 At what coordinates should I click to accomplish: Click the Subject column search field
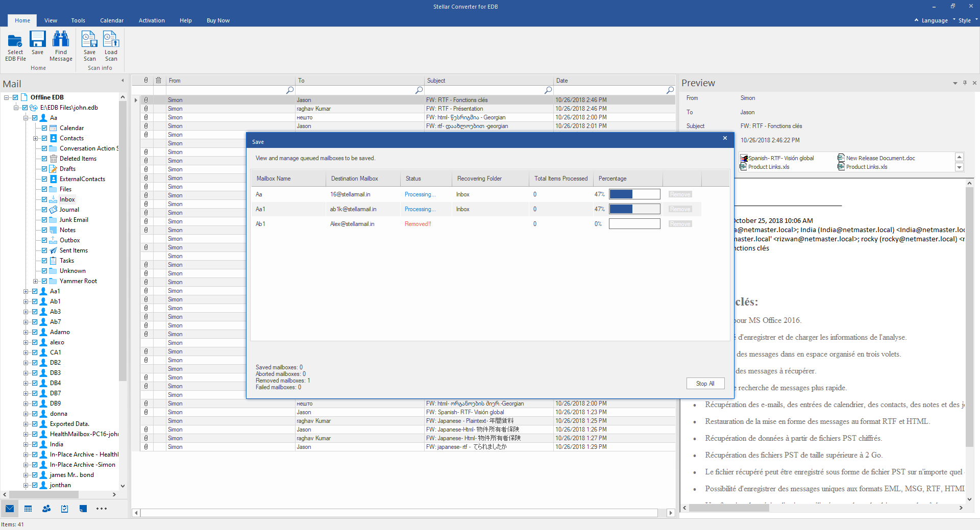(485, 90)
